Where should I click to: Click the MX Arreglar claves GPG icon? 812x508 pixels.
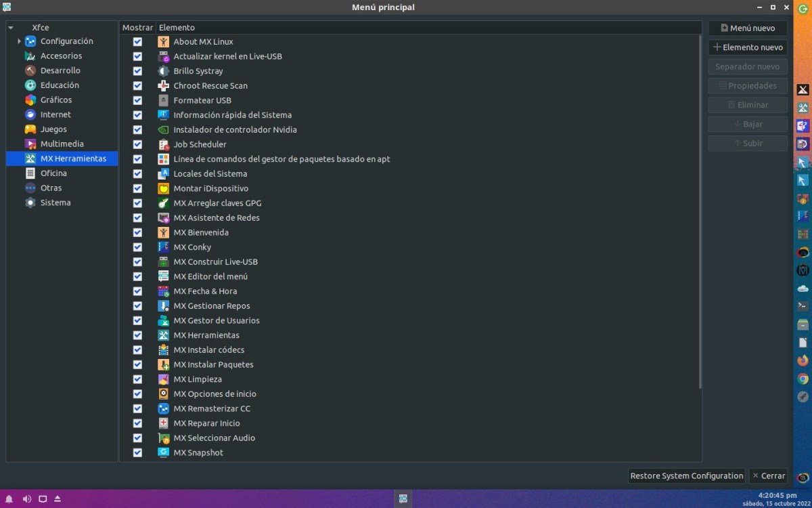tap(163, 203)
